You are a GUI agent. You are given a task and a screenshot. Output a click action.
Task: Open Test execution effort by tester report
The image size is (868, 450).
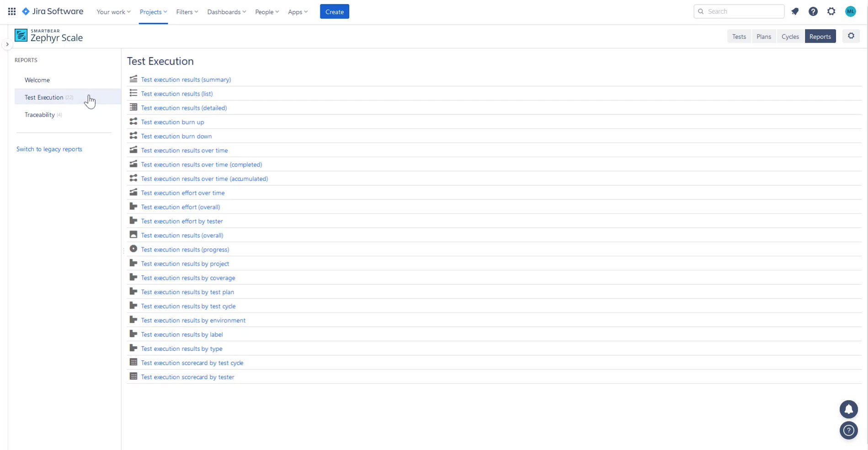182,221
